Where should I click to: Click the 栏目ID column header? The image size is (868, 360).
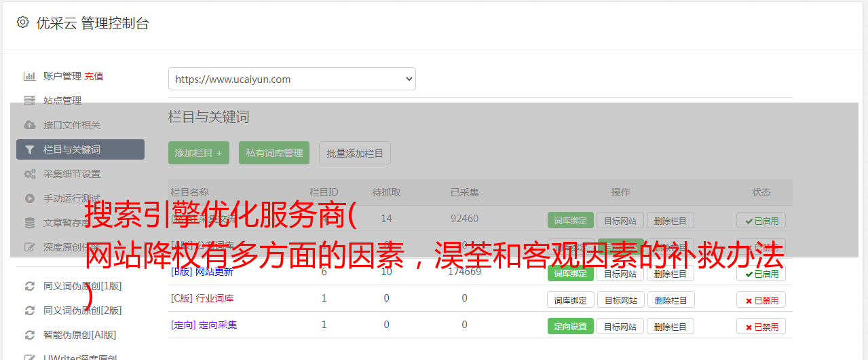click(x=324, y=192)
